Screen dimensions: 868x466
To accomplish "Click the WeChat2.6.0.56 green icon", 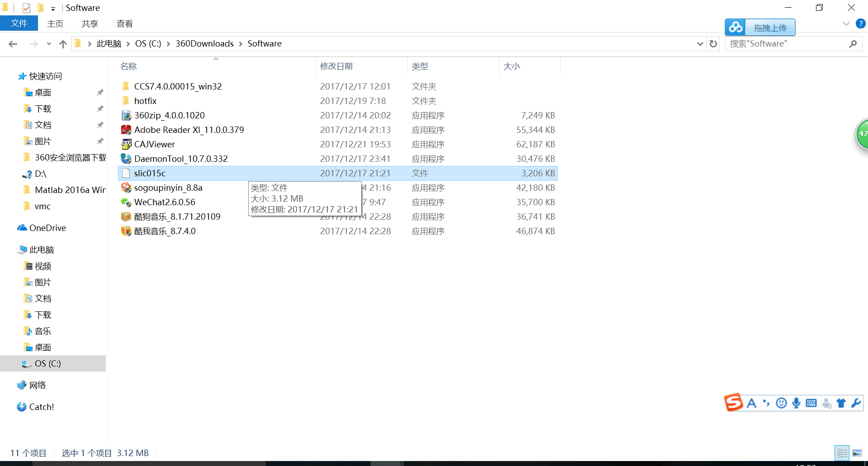I will click(126, 202).
